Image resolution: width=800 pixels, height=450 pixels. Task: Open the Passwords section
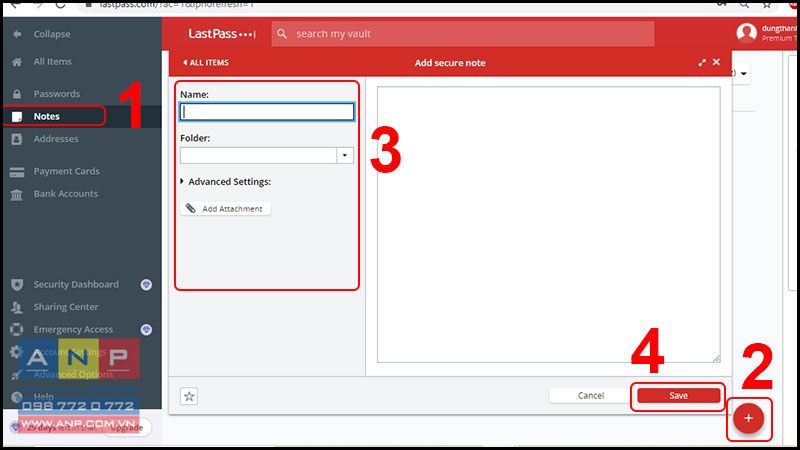[57, 94]
